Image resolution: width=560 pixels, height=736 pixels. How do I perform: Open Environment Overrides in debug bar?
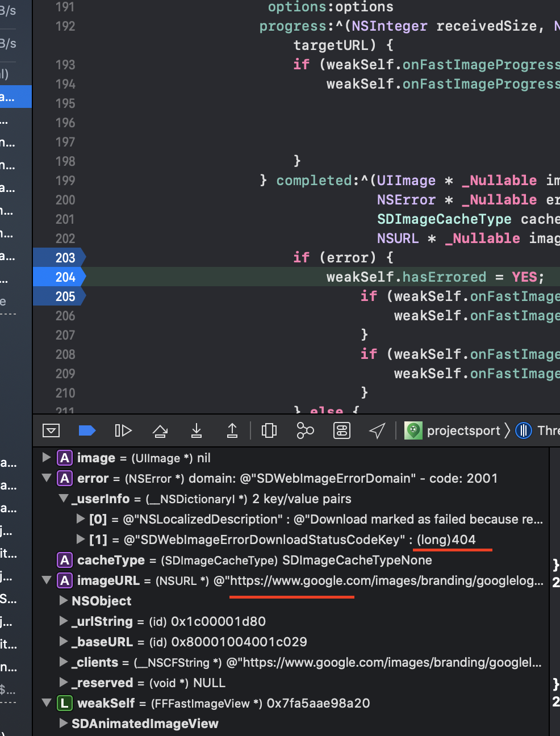click(x=341, y=430)
